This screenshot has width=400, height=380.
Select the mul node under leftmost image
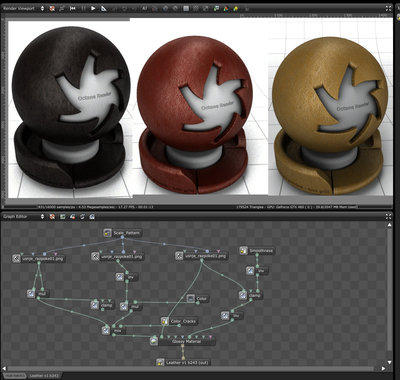38,294
